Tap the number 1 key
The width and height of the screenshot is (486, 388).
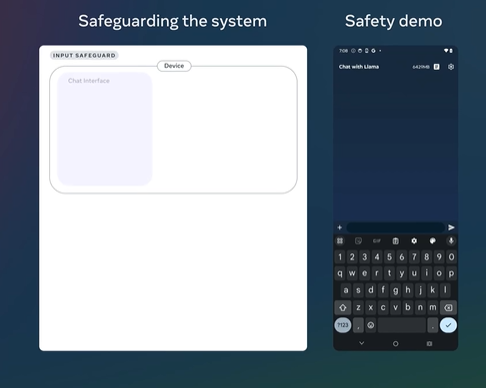[x=340, y=257]
